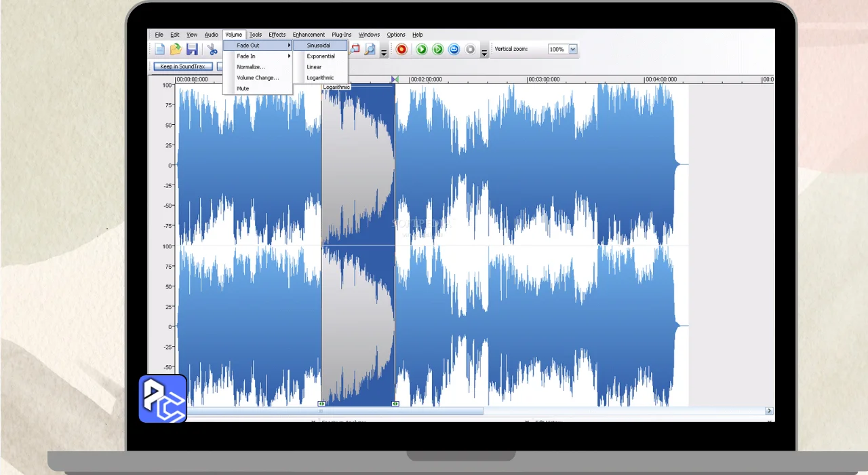Open the Vertical zoom percentage dropdown
Screen dimensions: 868x475
572,50
